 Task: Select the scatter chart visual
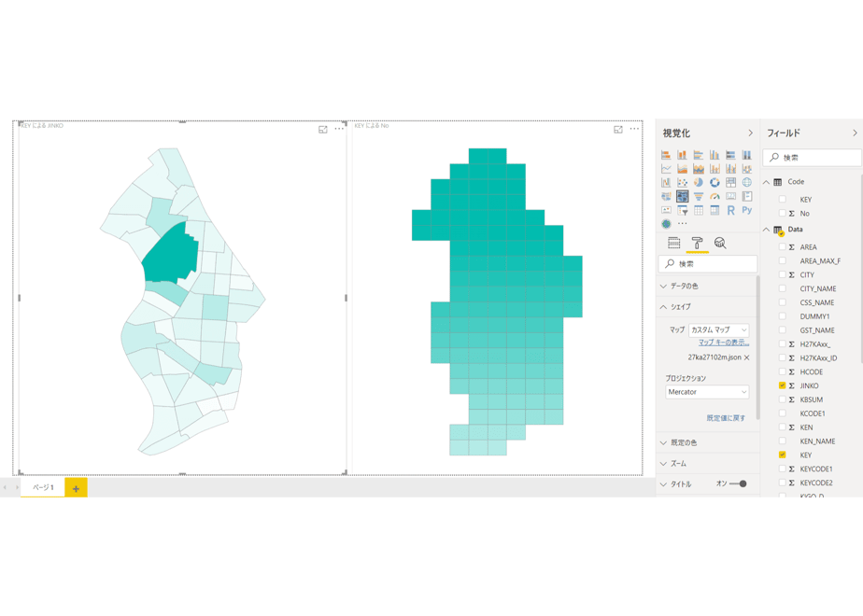(x=683, y=183)
